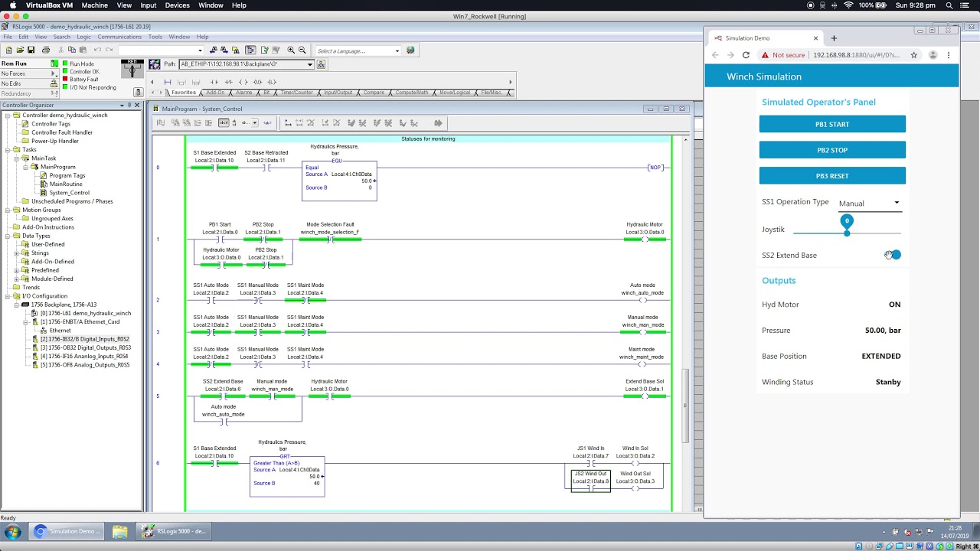
Task: Click the Paste icon in RSLogix toolbar
Action: point(83,50)
